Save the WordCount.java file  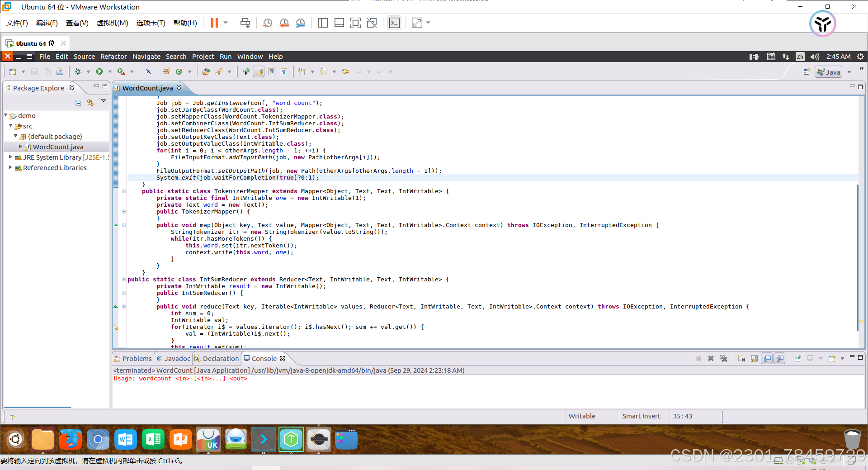click(34, 71)
